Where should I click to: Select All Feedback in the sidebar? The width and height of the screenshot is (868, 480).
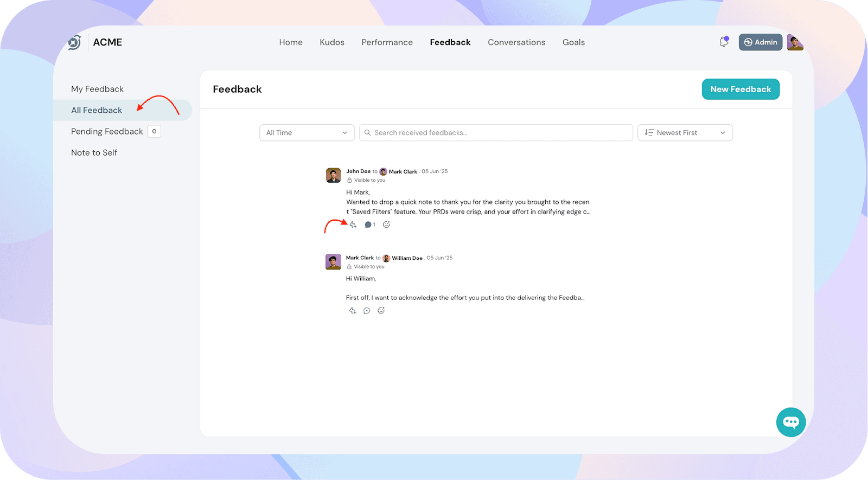point(123,110)
